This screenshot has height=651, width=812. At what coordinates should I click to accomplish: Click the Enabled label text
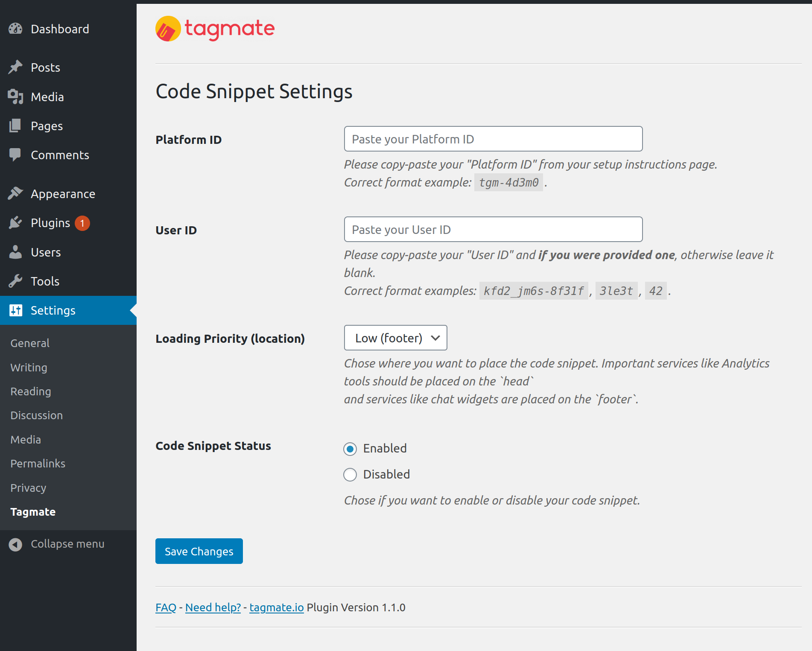click(385, 448)
